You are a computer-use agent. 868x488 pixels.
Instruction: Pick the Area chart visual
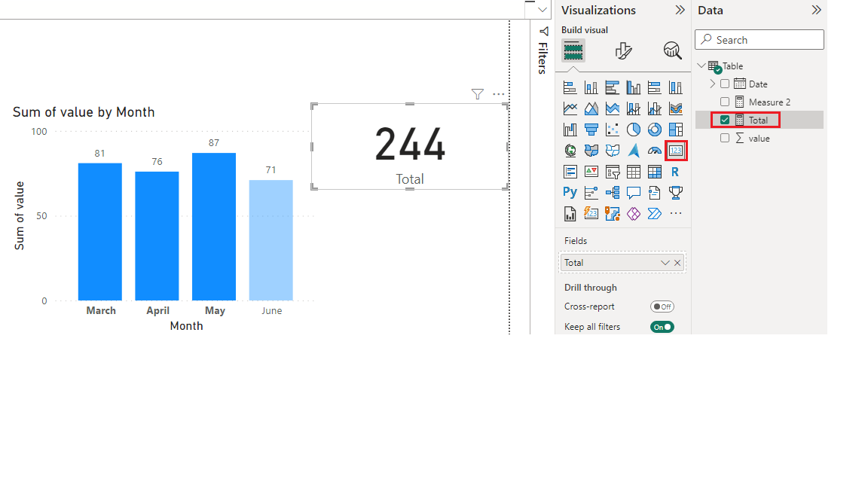(x=591, y=108)
